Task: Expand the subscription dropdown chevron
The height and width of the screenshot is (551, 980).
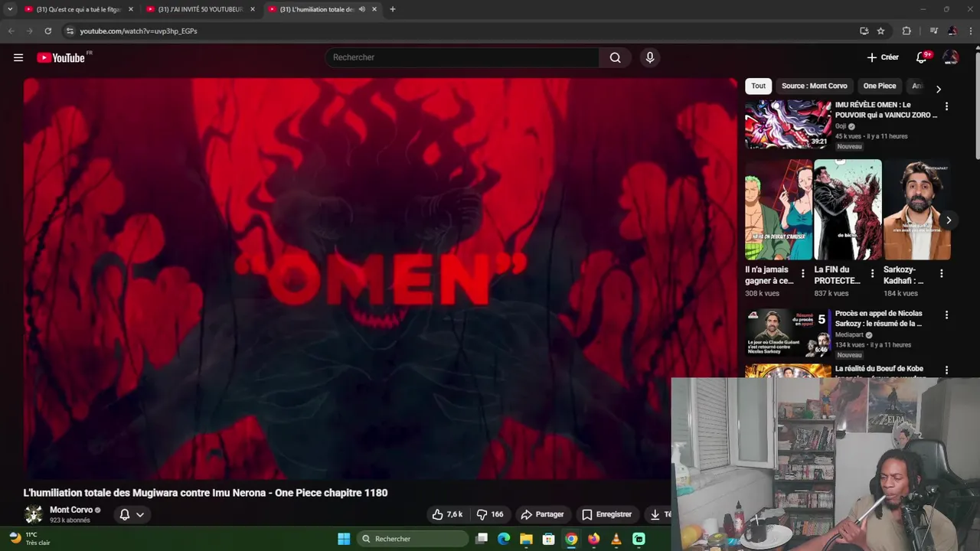Action: (x=140, y=514)
